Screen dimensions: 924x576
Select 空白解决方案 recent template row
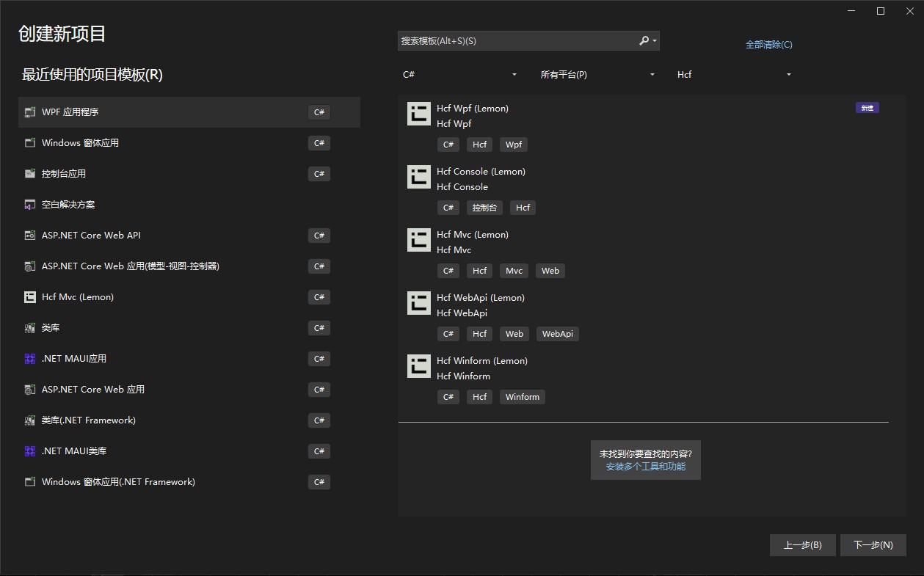tap(189, 205)
